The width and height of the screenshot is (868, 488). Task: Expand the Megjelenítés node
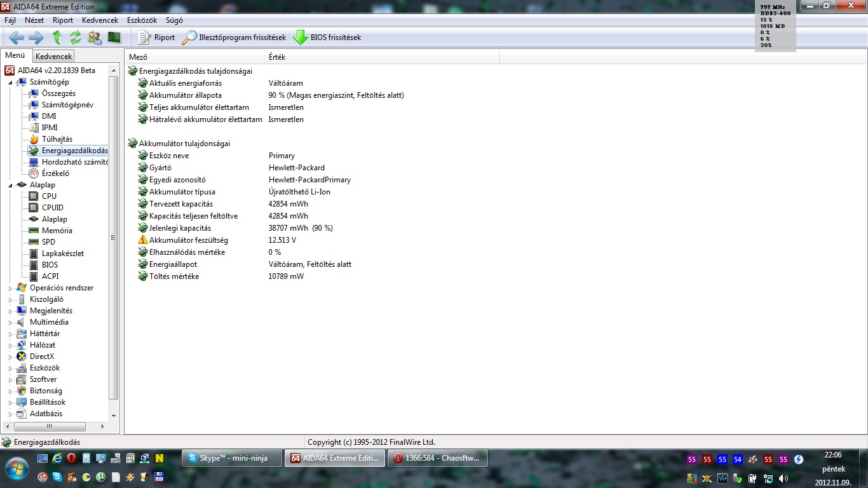pyautogui.click(x=10, y=311)
